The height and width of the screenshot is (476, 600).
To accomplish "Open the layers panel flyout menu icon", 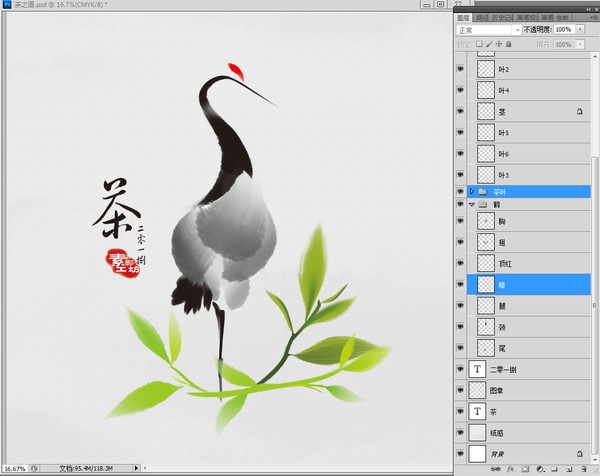I will point(594,18).
